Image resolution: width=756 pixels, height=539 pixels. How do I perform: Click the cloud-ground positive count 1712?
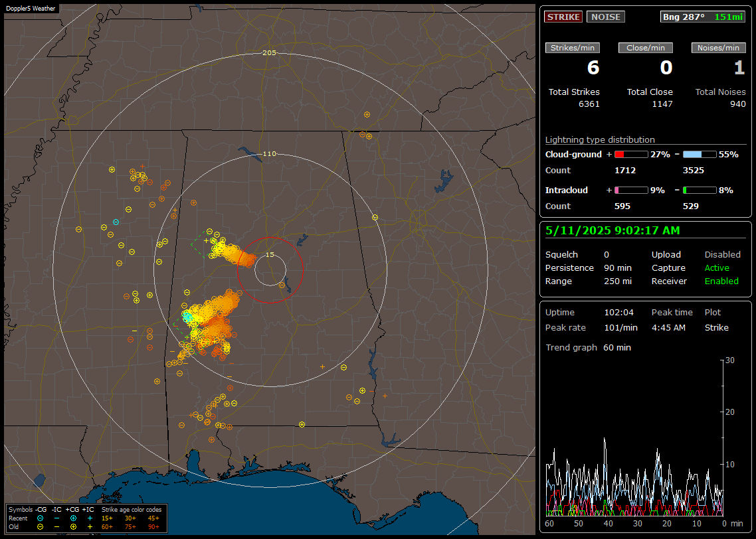625,171
